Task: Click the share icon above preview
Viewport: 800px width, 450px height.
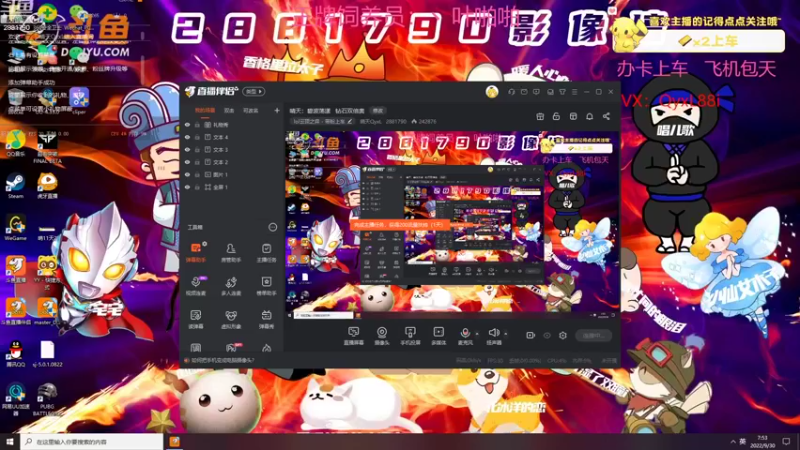Action: coord(606,116)
